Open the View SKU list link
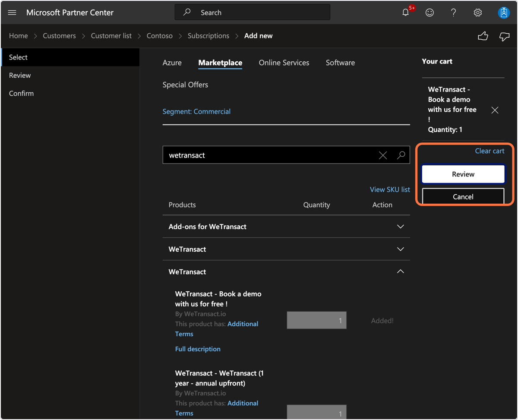 [390, 189]
